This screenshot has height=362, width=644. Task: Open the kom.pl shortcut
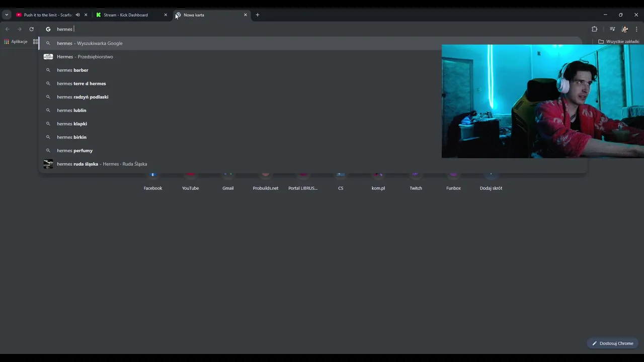pos(378,182)
